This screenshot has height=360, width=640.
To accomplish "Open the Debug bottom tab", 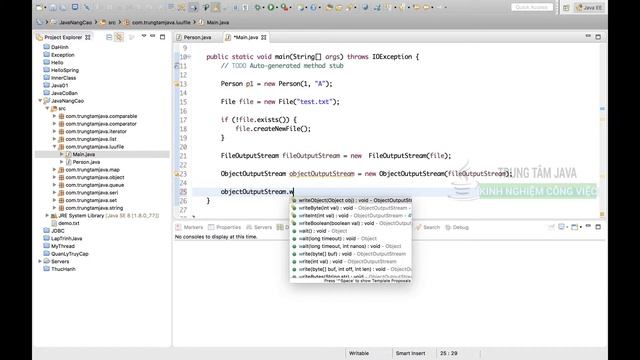I will [x=457, y=227].
